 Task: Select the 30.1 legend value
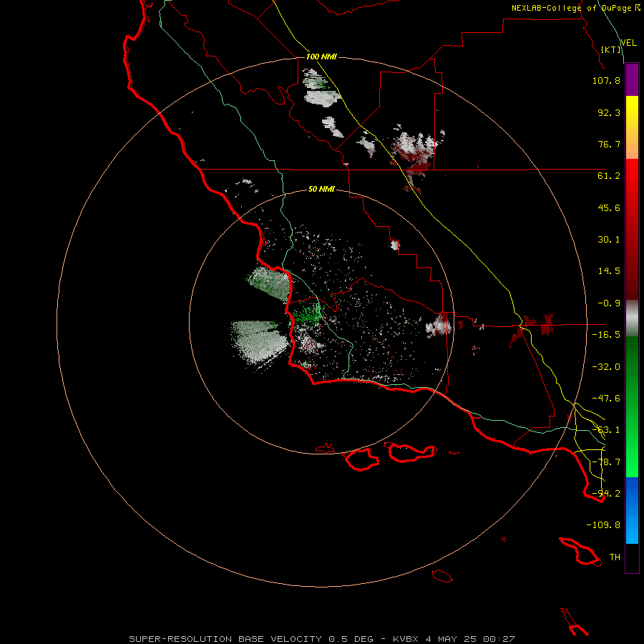pos(609,240)
